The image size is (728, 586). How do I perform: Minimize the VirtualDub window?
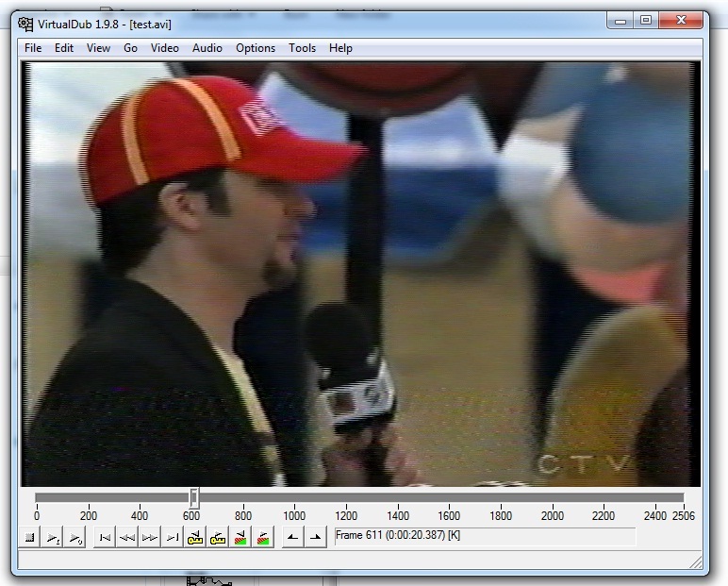(x=620, y=21)
